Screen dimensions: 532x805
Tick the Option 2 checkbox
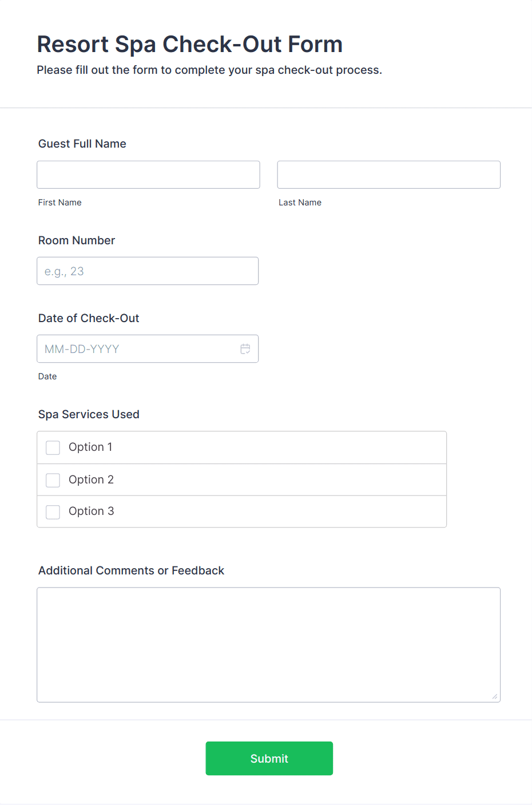(x=53, y=480)
